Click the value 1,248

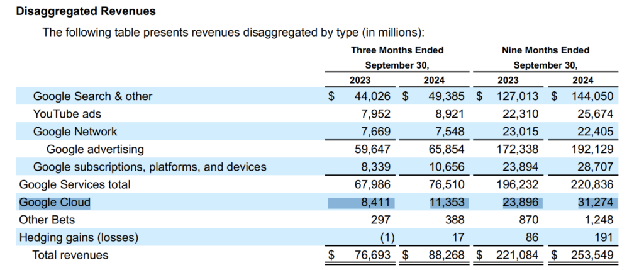click(599, 220)
